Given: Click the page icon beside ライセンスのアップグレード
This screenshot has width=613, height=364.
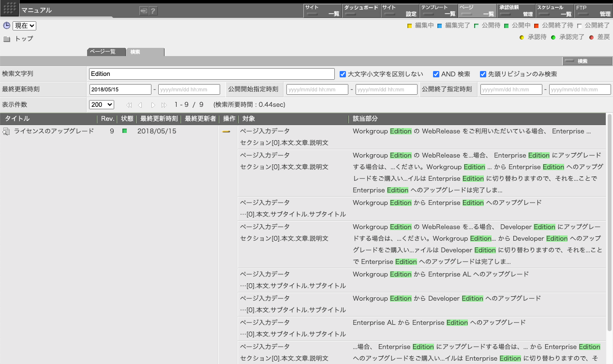Looking at the screenshot, I should click(x=5, y=131).
